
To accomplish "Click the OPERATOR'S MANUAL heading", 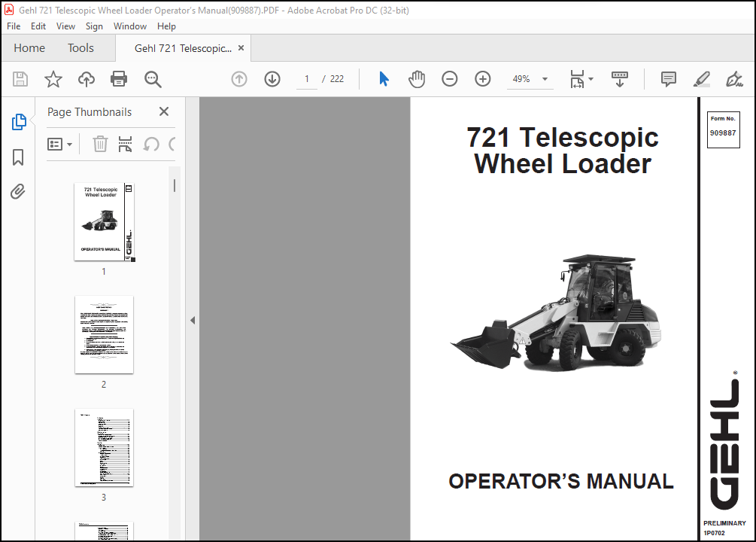I will coord(561,481).
